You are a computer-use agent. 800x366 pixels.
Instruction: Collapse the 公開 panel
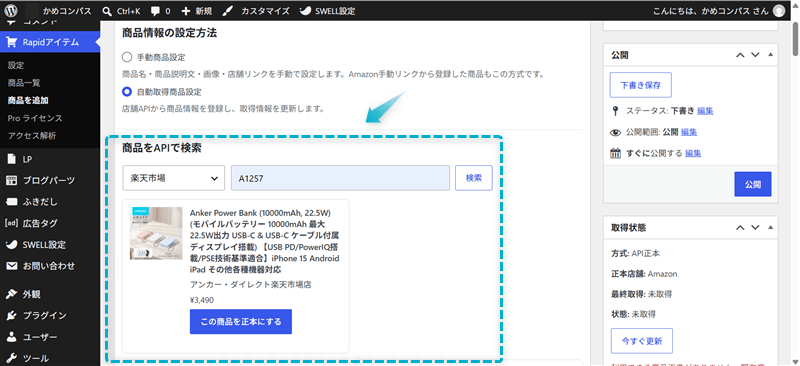point(770,56)
